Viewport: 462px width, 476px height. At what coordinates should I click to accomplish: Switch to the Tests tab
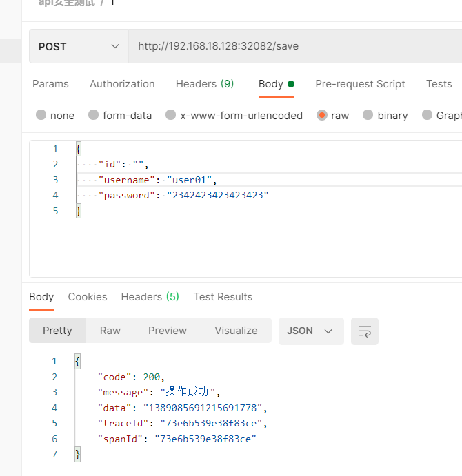[439, 84]
